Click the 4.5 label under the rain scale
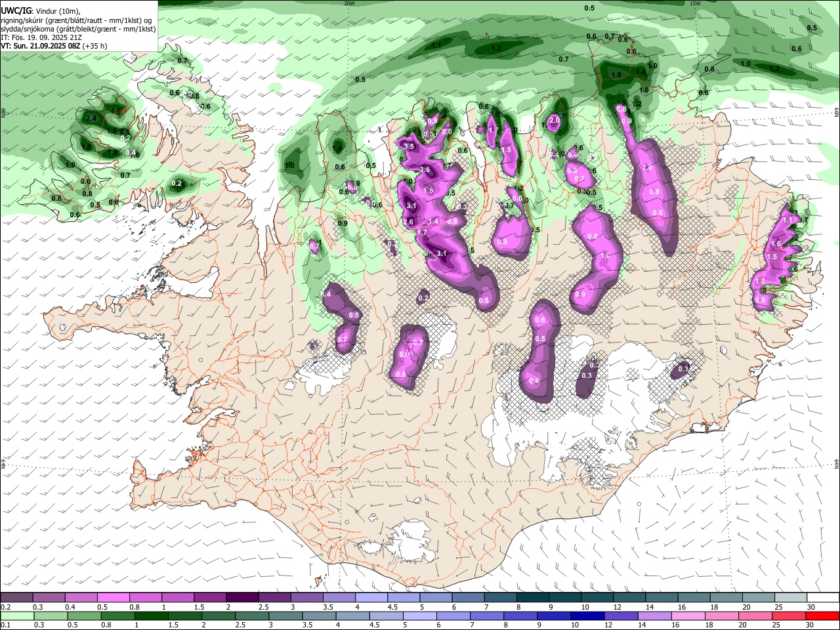This screenshot has width=840, height=630. point(374,625)
